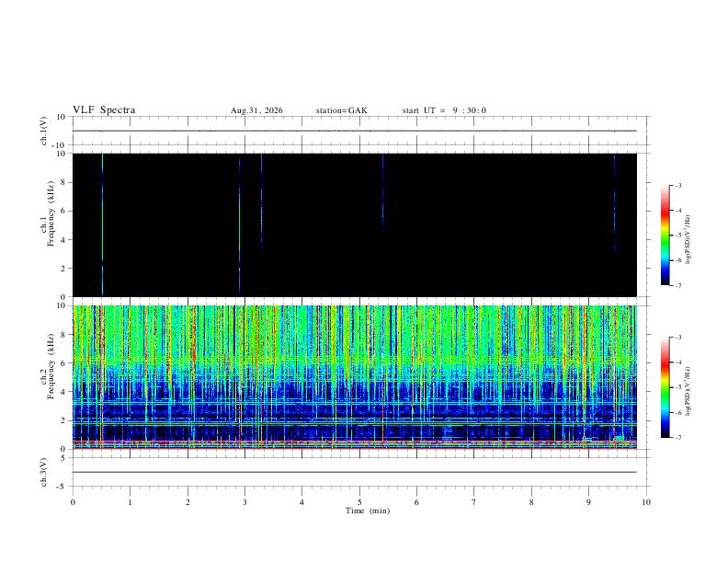The height and width of the screenshot is (563, 728).
Task: Click the 0 minute tick on time axis
Action: [73, 502]
